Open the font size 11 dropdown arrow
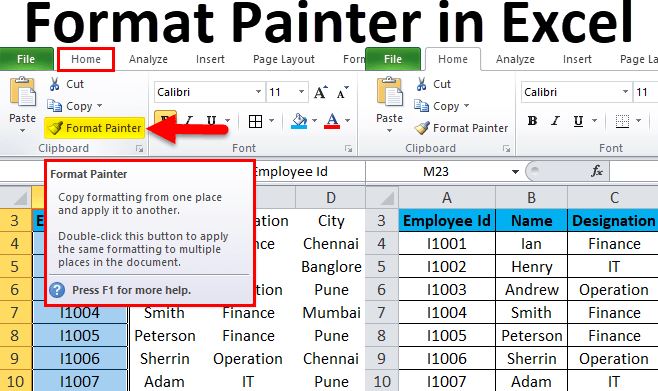The image size is (658, 391). [x=301, y=92]
